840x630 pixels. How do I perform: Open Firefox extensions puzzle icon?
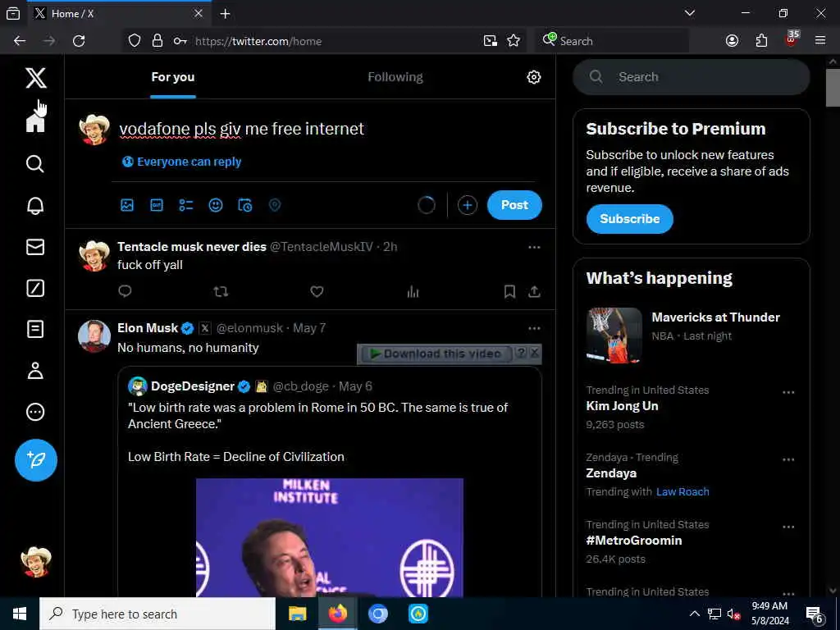[761, 41]
